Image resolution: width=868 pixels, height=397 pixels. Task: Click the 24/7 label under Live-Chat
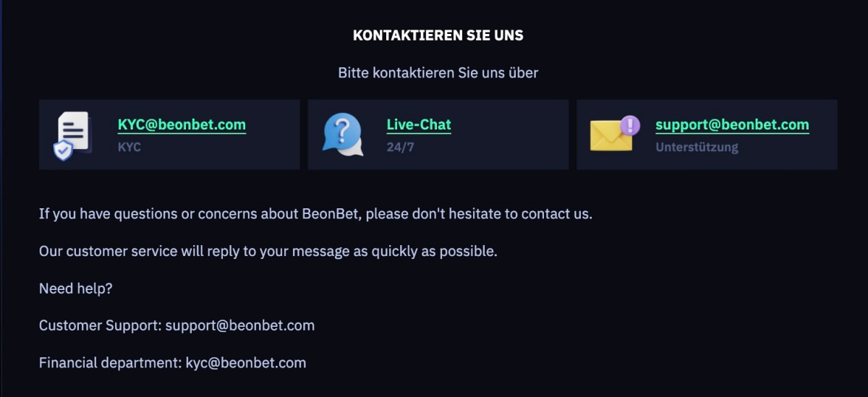tap(401, 147)
